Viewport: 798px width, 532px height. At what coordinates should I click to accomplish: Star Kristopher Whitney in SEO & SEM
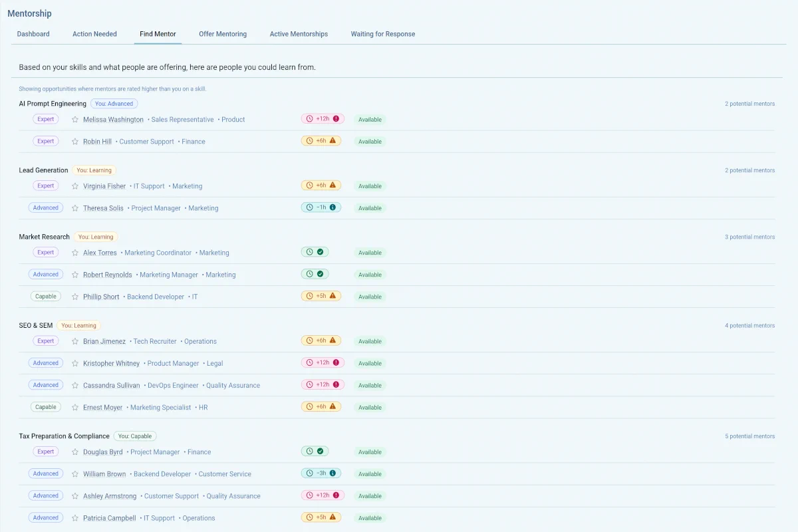(x=75, y=363)
